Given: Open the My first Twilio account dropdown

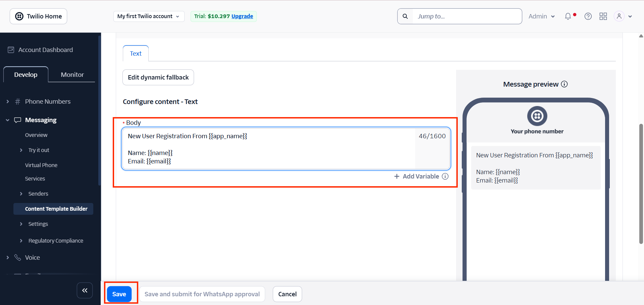Looking at the screenshot, I should coord(149,16).
